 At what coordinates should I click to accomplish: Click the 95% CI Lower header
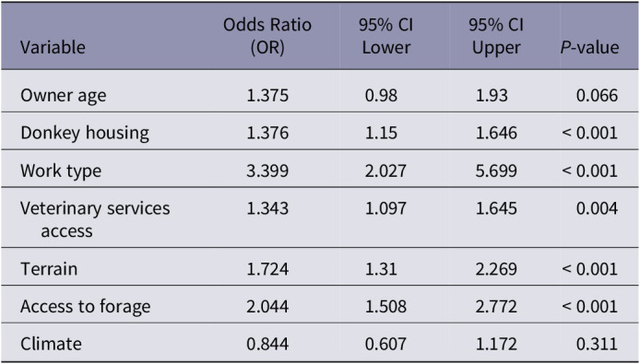[x=385, y=36]
